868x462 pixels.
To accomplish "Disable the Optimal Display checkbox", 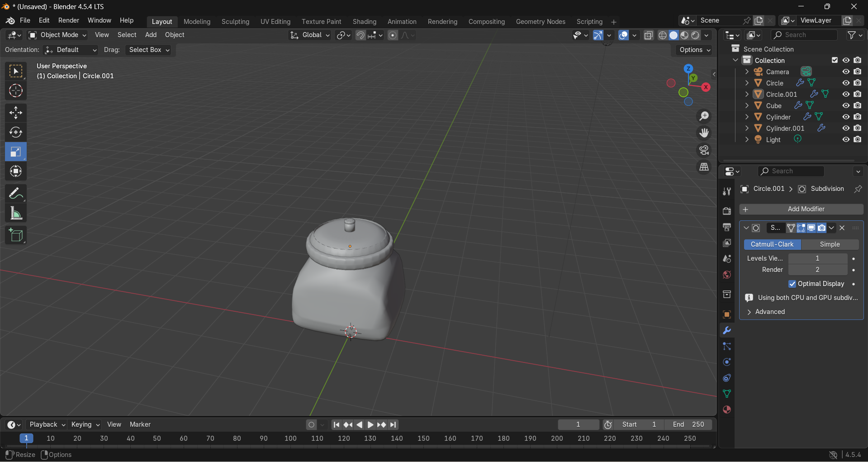I will (792, 284).
